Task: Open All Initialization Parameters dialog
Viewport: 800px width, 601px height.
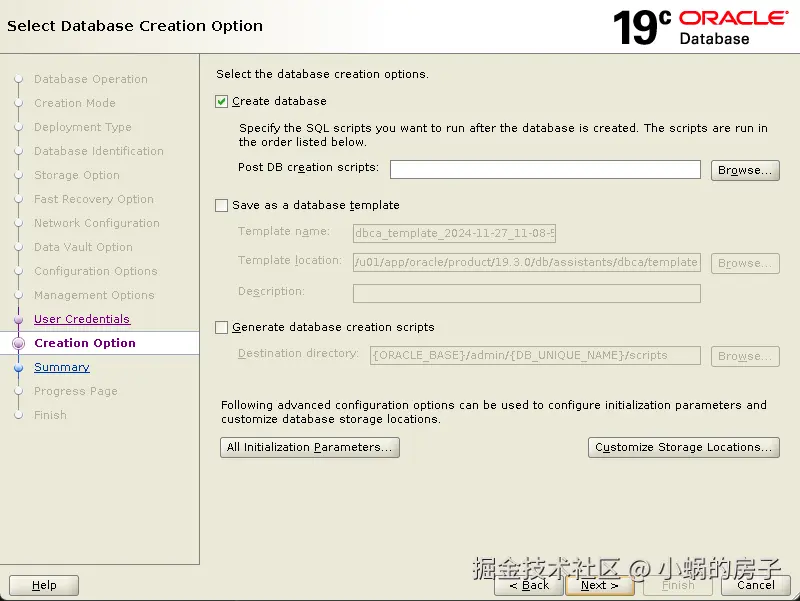Action: point(310,447)
